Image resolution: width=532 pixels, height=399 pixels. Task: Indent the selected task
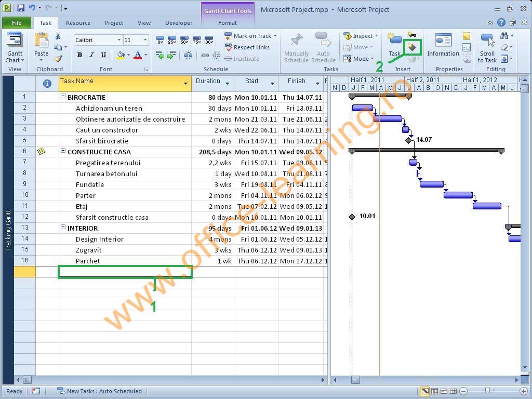point(171,55)
